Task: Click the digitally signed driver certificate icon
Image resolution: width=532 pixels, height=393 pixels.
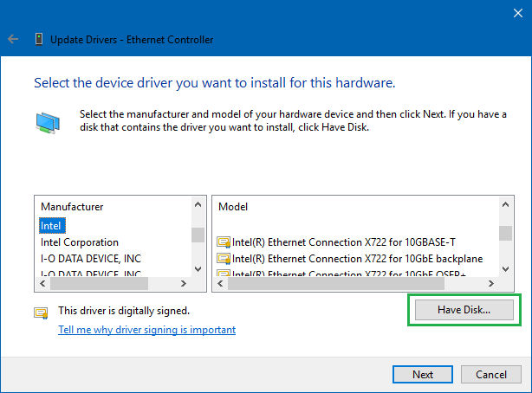Action: coord(41,312)
